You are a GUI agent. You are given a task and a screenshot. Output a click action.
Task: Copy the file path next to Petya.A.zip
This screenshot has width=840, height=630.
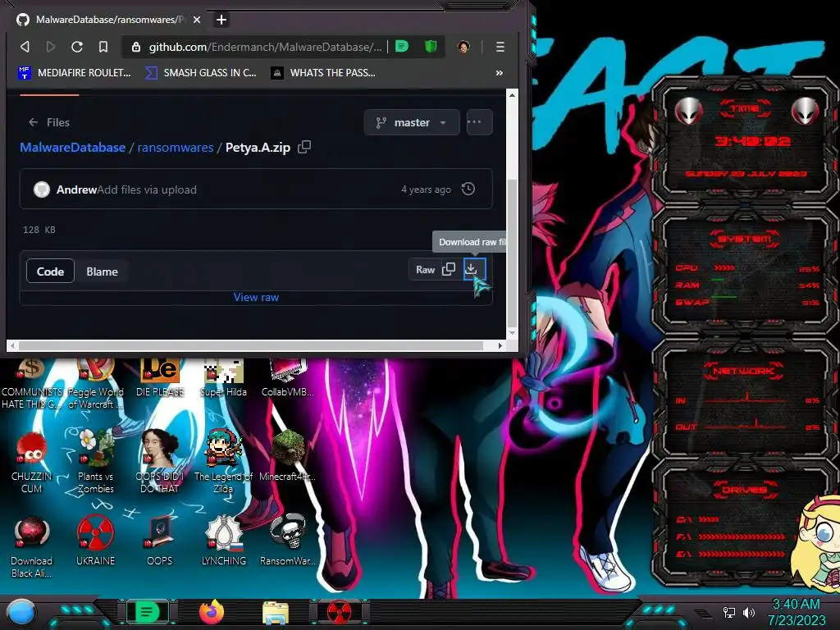click(304, 147)
